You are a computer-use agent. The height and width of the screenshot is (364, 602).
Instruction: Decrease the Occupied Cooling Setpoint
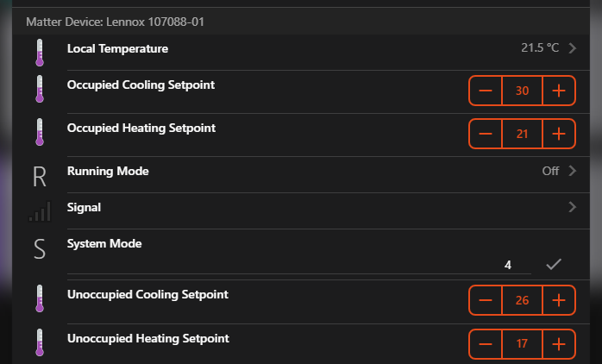(x=486, y=90)
